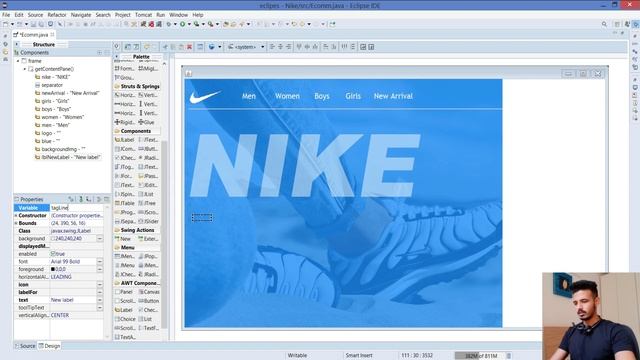Image resolution: width=640 pixels, height=360 pixels.
Task: Collapse the frame node in Components tree
Action: point(18,61)
